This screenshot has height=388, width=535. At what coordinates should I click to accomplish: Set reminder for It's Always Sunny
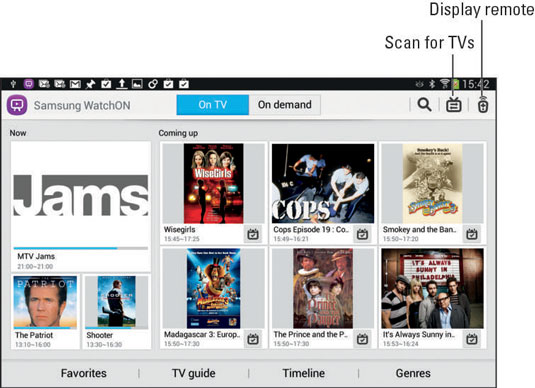point(472,339)
